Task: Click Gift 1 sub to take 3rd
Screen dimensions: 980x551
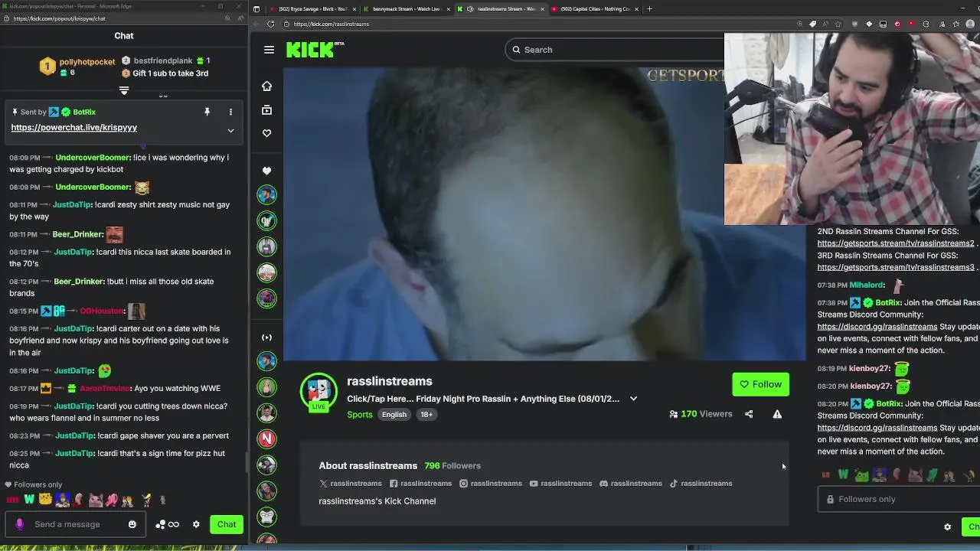Action: (x=170, y=73)
